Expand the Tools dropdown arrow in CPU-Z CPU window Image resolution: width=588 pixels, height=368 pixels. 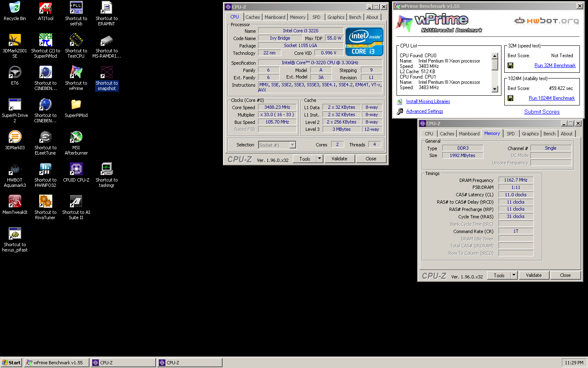320,159
